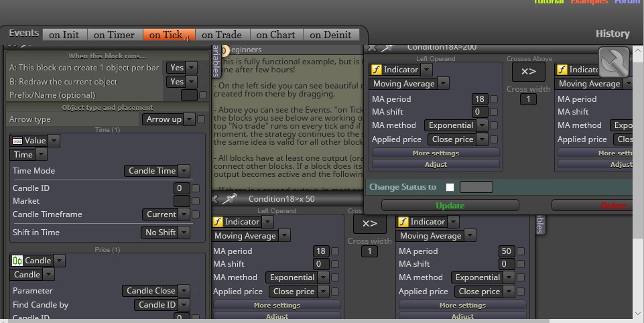Click pin icon of Condition18>x 50 panel
Viewport: 644px width, 323px height.
click(x=229, y=199)
